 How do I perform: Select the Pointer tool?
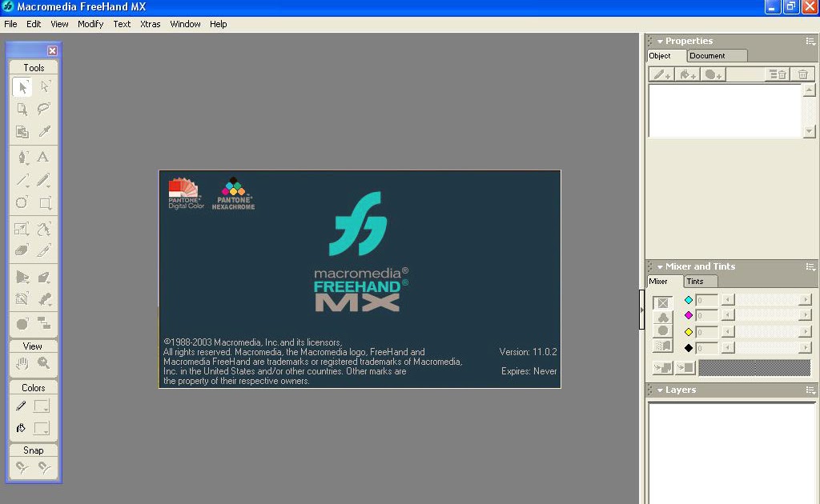22,86
